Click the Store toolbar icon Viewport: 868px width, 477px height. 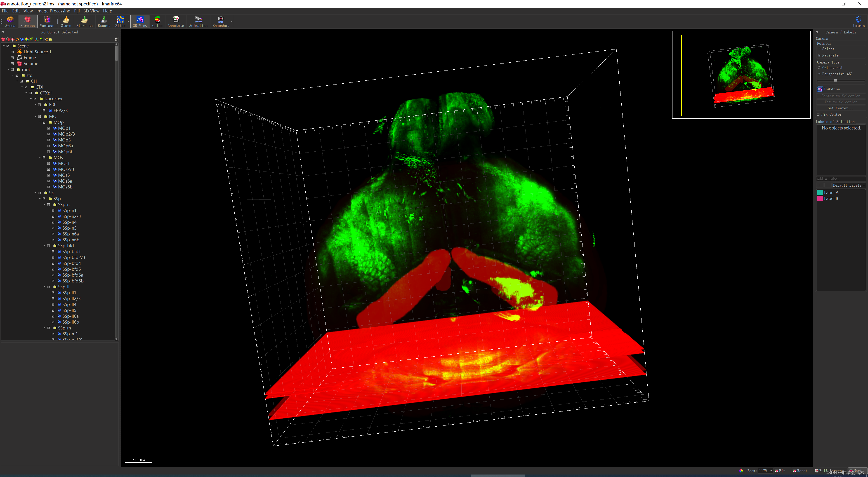point(66,22)
